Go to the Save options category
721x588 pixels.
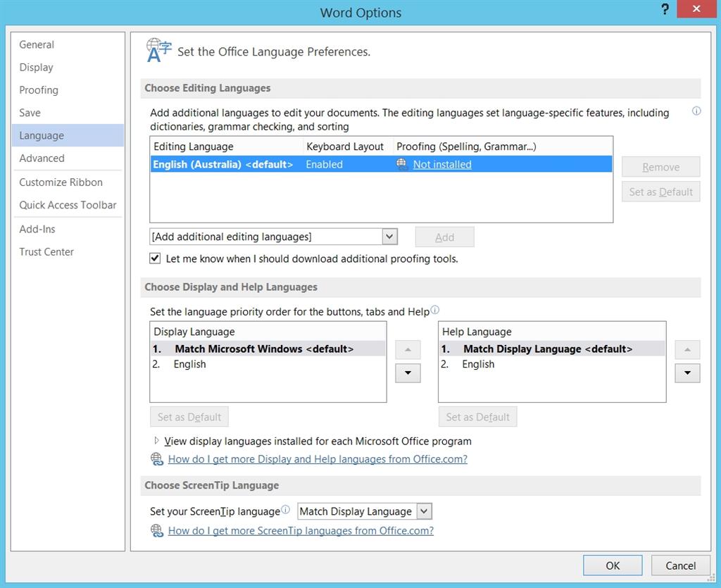(68, 113)
